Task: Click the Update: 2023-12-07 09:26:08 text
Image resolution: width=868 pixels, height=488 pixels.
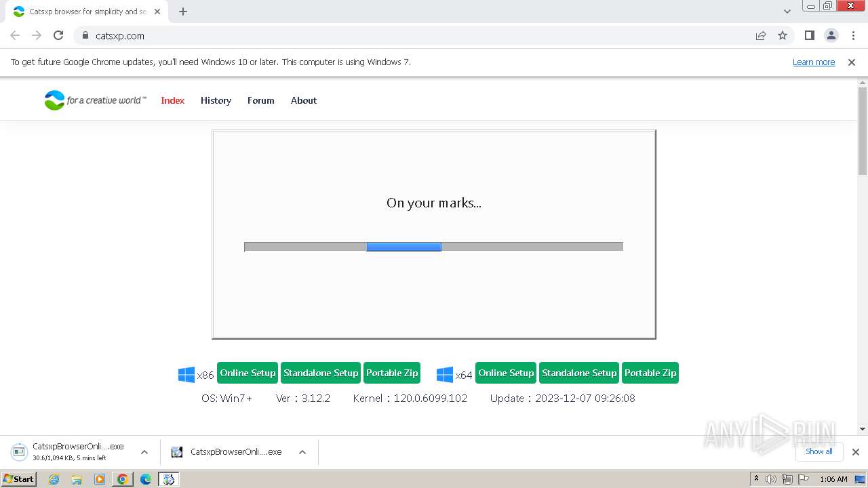Action: pyautogui.click(x=563, y=398)
